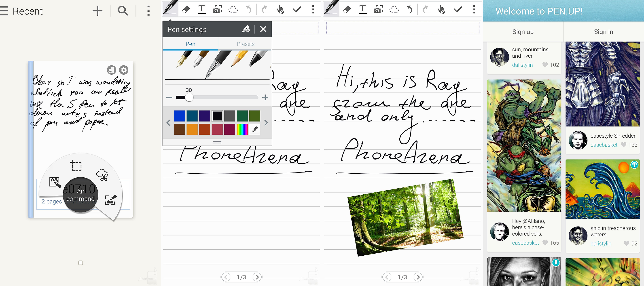Tap the checkmark in right note toolbar
Image resolution: width=644 pixels, height=286 pixels.
point(458,9)
